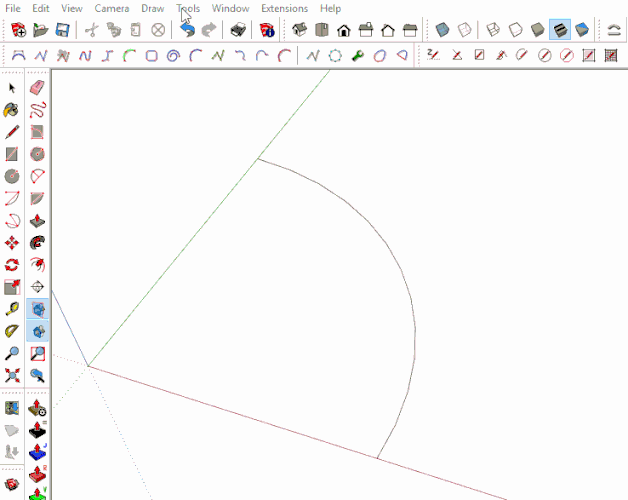Open the Help menu
This screenshot has width=628, height=500.
(x=330, y=8)
